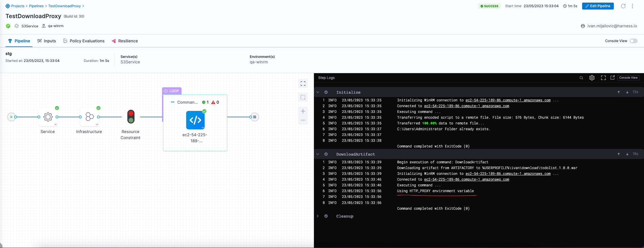Viewport: 644px width, 248px height.
Task: Open the Pipelines breadcrumb link
Action: point(36,6)
